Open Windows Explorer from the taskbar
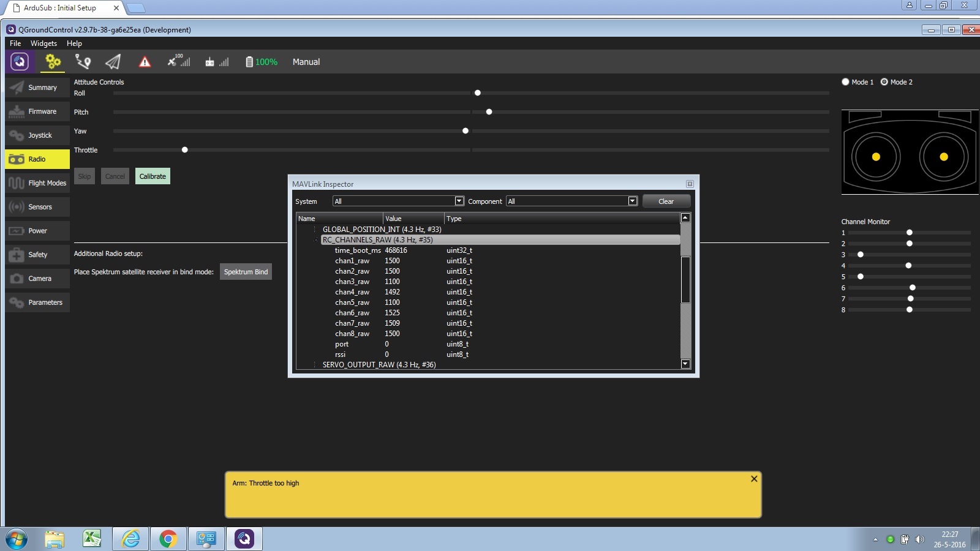980x551 pixels. 55,539
